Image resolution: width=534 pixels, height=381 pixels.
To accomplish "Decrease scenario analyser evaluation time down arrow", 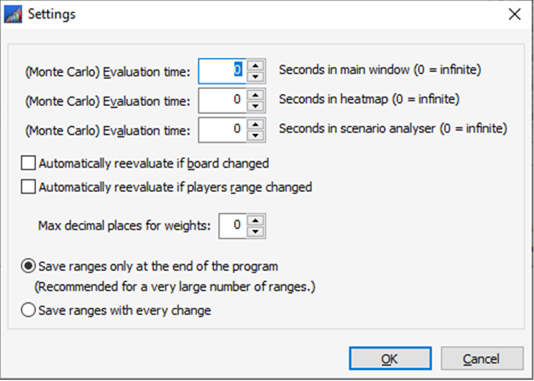I will (x=255, y=136).
